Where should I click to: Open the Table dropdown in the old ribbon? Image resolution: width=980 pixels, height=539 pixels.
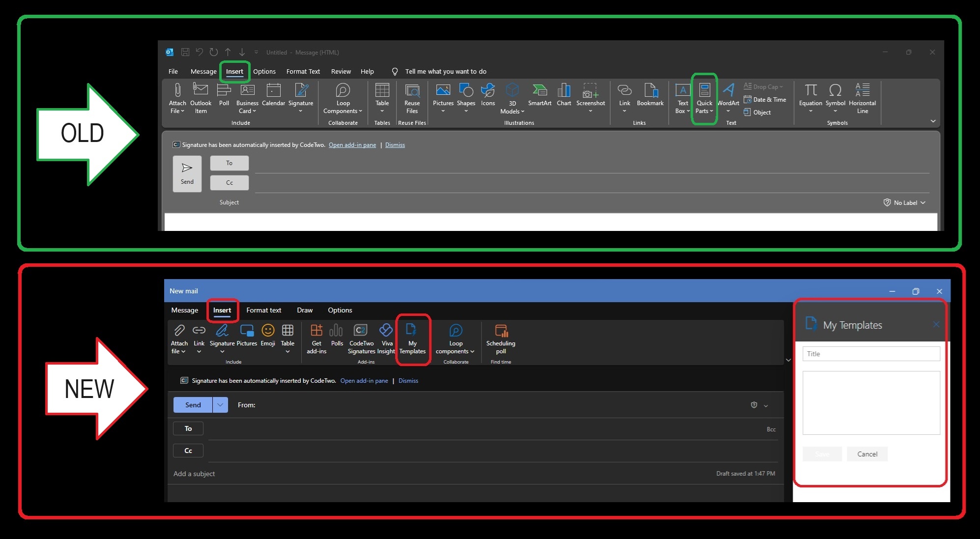[382, 112]
